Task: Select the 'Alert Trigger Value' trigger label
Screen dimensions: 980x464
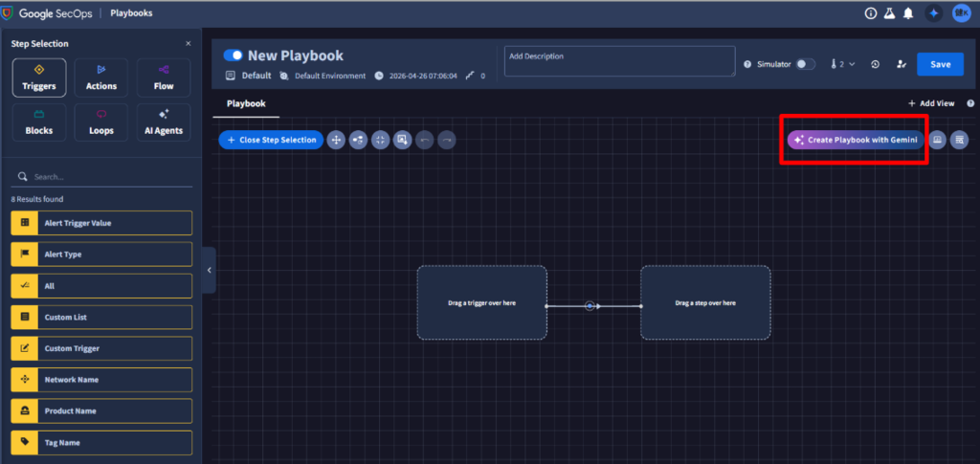Action: tap(78, 223)
